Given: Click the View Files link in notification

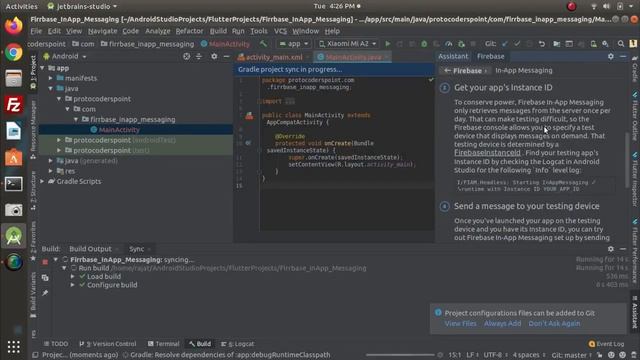Looking at the screenshot, I should tap(460, 323).
